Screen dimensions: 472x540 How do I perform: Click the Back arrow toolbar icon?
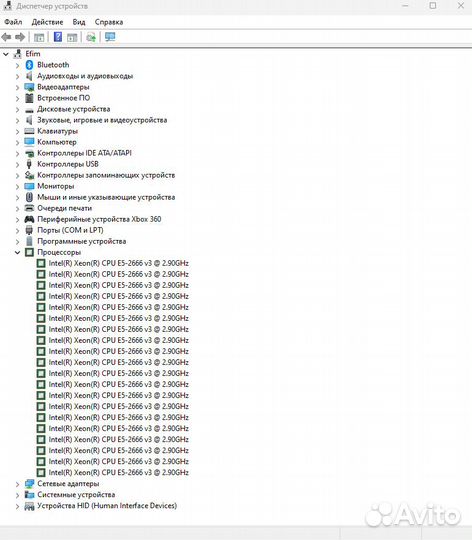pyautogui.click(x=6, y=37)
